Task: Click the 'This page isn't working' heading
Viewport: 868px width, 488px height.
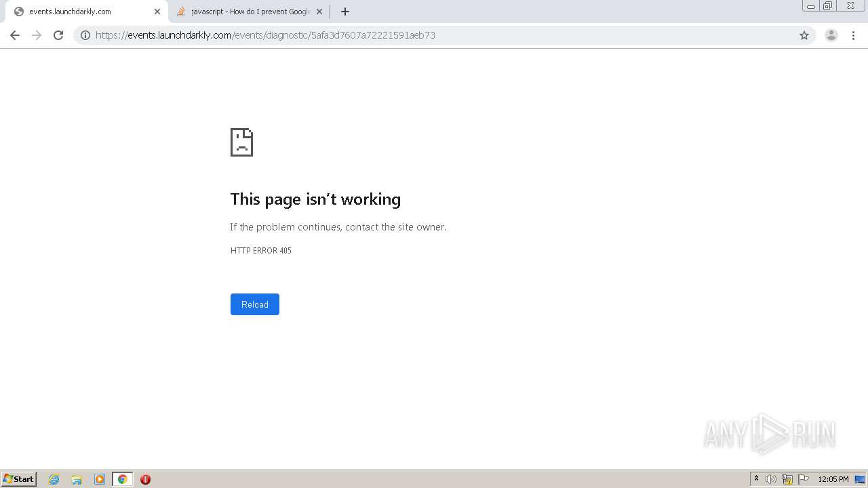Action: coord(315,199)
